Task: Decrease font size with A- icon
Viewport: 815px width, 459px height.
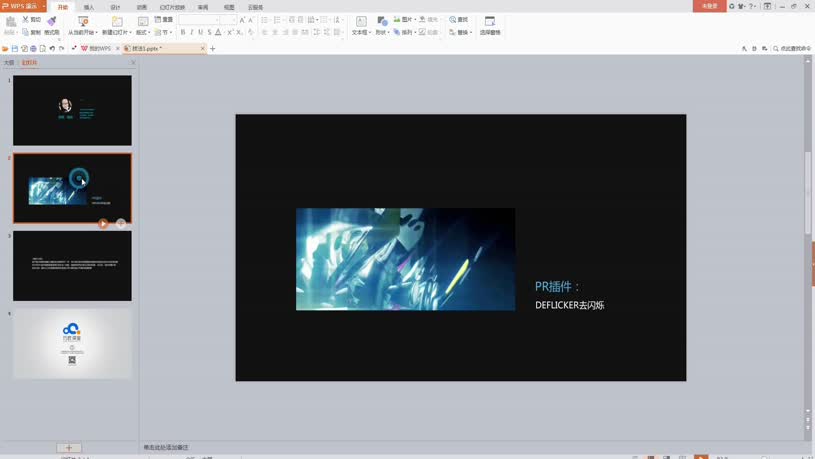Action: coord(251,20)
